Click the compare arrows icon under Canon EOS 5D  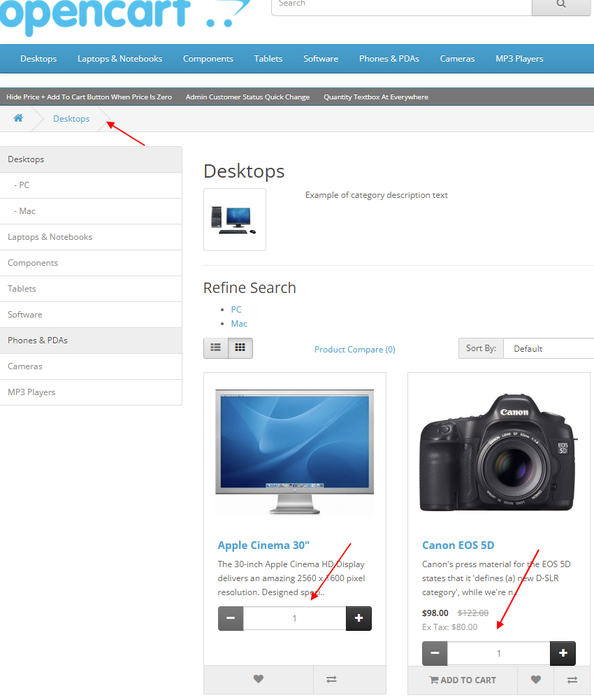(574, 679)
